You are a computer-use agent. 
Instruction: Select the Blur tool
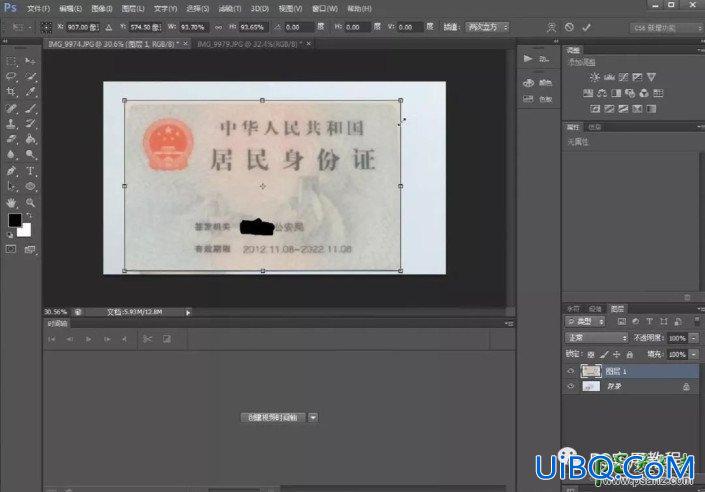point(11,154)
